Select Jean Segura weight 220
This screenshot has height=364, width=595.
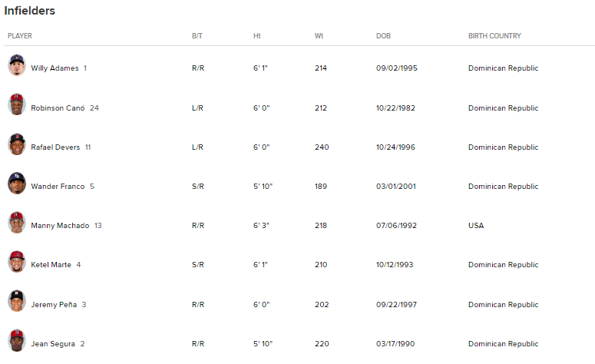tap(322, 344)
